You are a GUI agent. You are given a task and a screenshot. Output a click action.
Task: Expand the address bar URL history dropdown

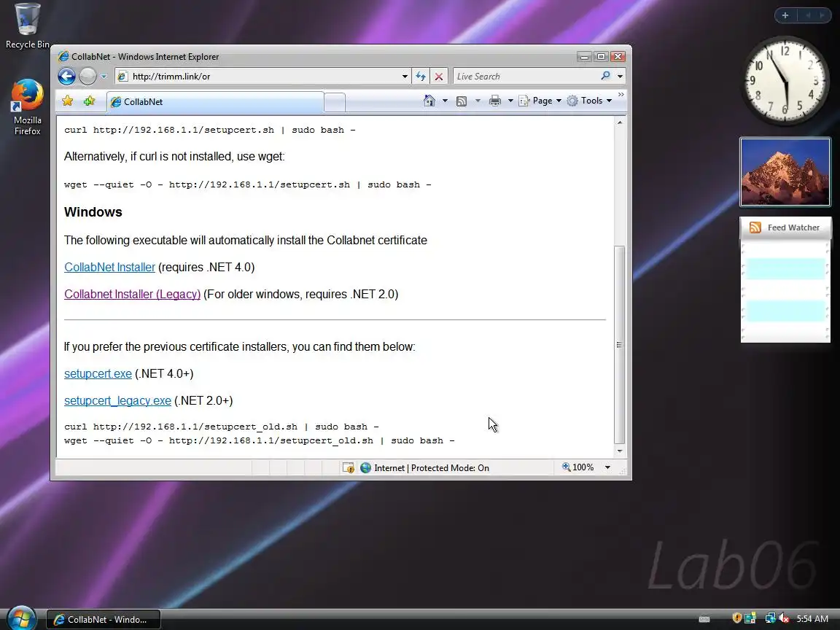405,77
